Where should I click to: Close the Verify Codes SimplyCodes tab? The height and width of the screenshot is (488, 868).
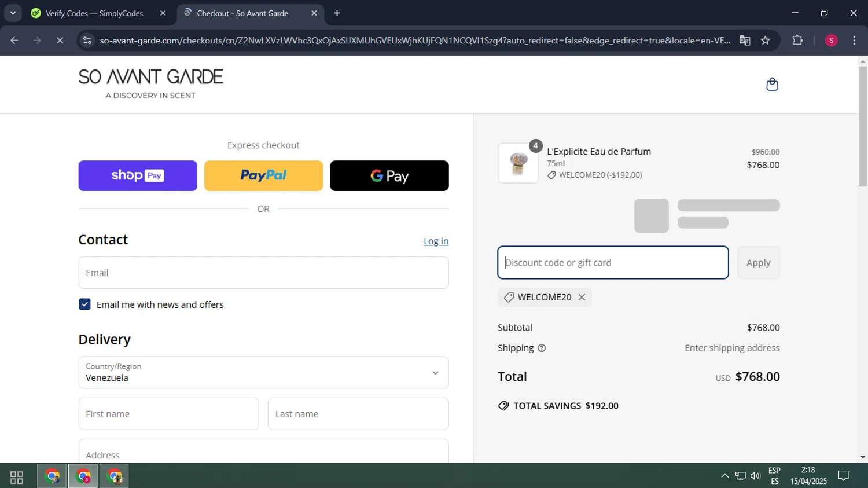163,13
